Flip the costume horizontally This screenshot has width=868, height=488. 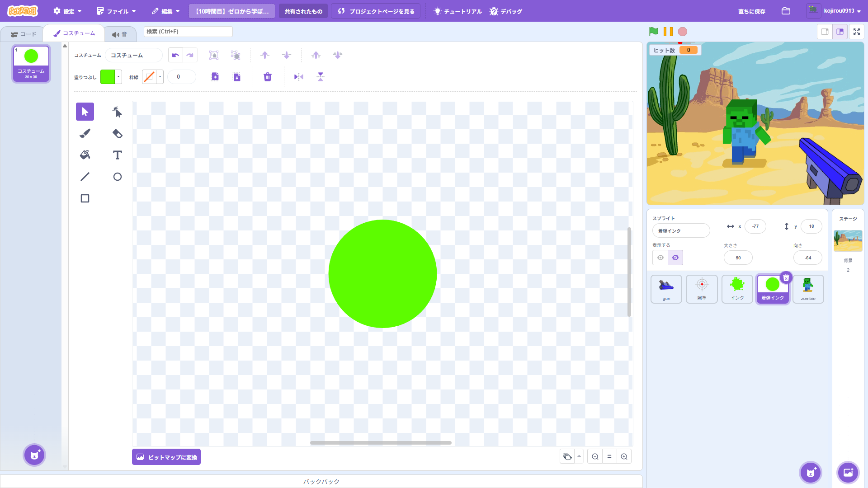[x=299, y=77]
